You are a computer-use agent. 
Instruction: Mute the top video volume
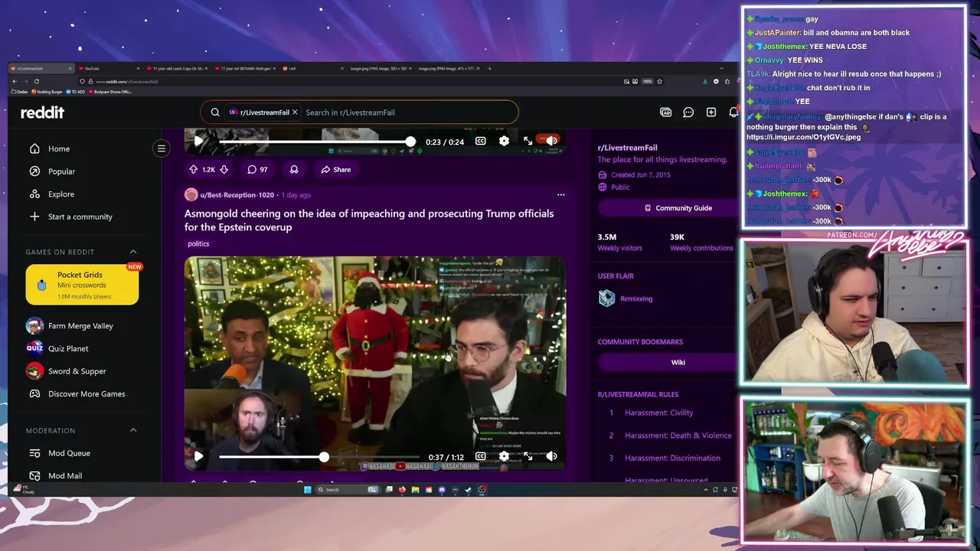pos(551,142)
